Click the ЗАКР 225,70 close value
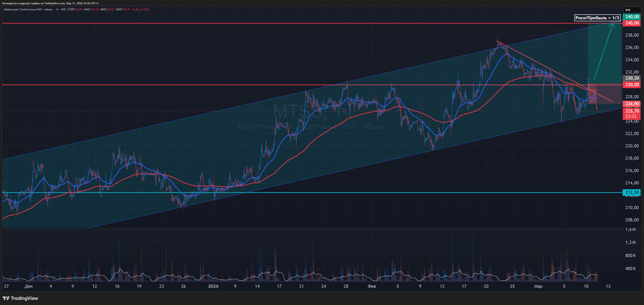 (122, 9)
